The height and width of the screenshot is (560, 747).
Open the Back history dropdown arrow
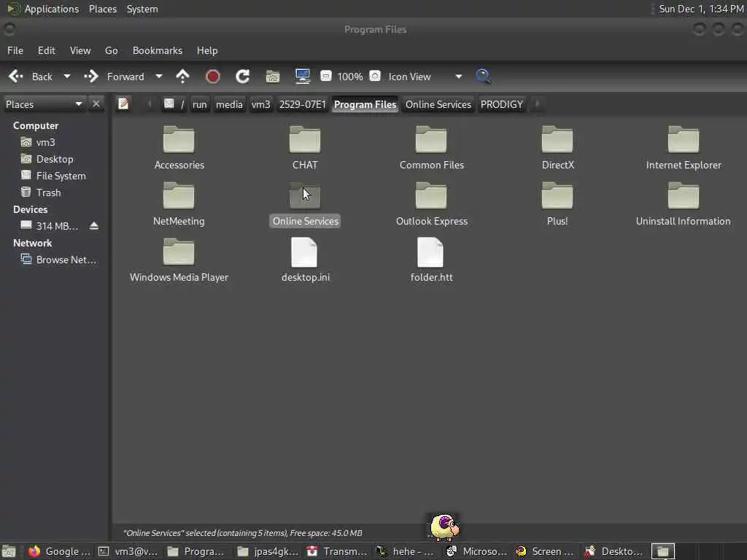click(67, 77)
